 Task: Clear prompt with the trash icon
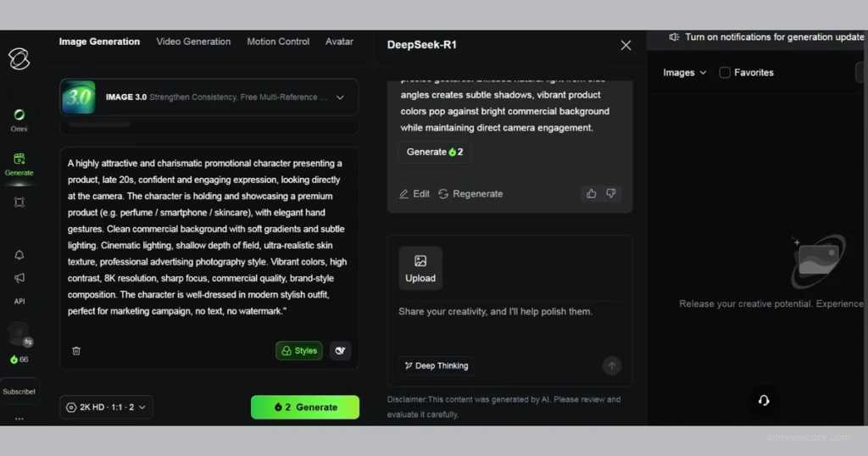(76, 351)
